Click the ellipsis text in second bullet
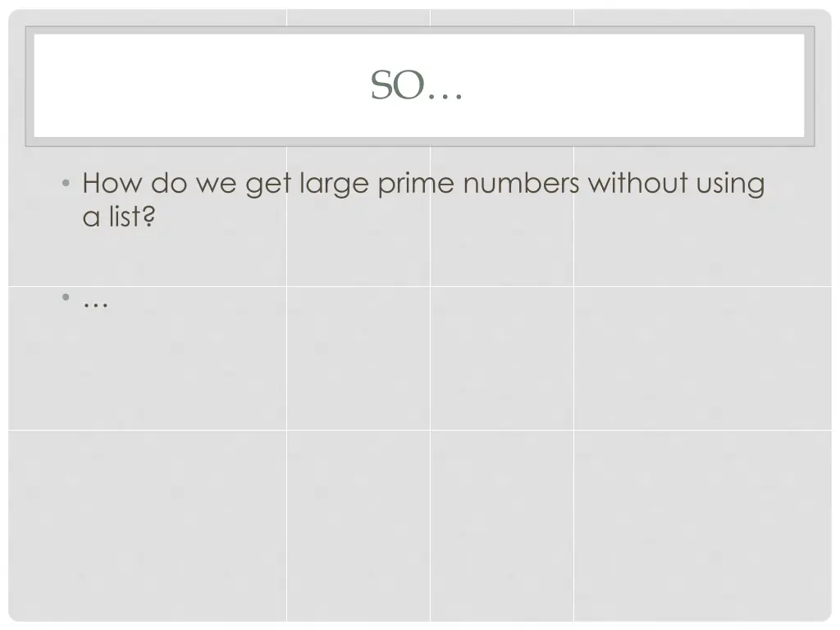 click(96, 305)
